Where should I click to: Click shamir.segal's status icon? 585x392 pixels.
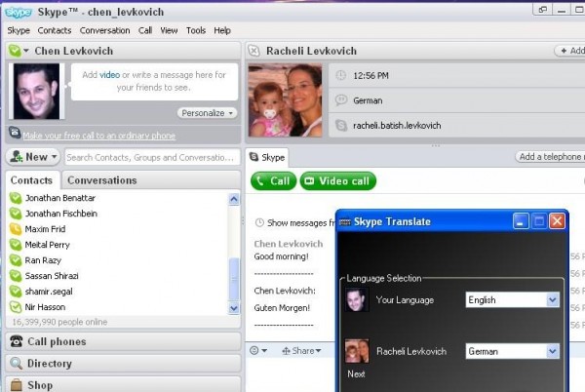16,292
